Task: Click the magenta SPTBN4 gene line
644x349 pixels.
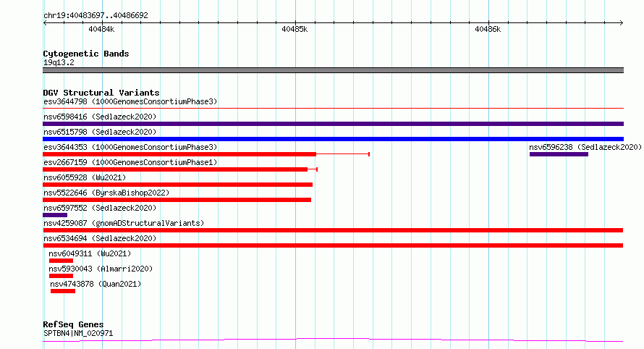Action: tap(333, 340)
